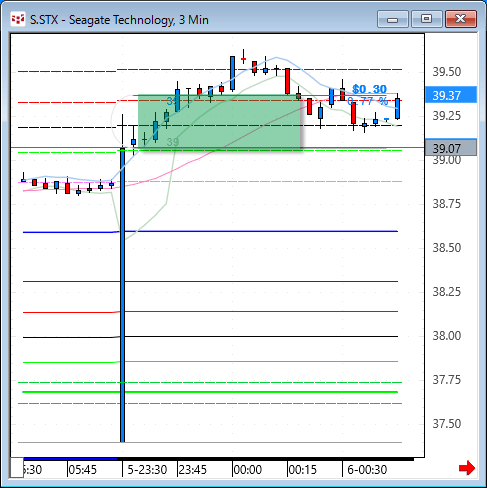The width and height of the screenshot is (487, 488).
Task: Click the 38.00 price axis value
Action: (x=447, y=336)
